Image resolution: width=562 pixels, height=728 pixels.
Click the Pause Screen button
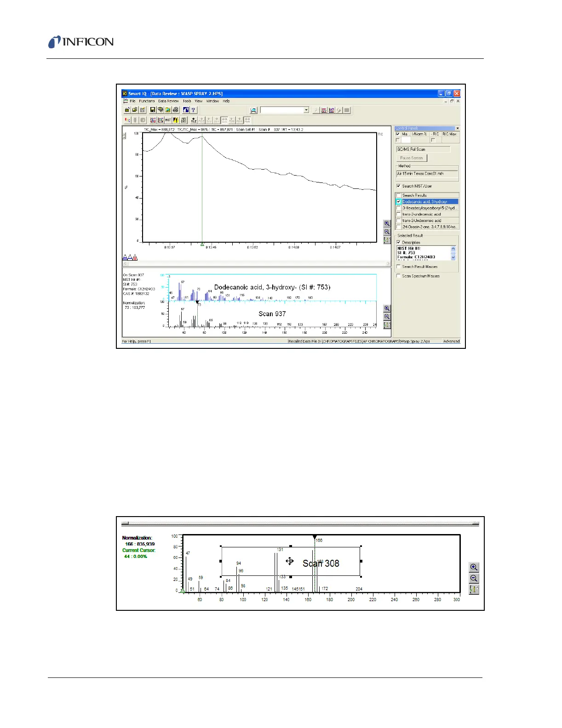(x=412, y=158)
